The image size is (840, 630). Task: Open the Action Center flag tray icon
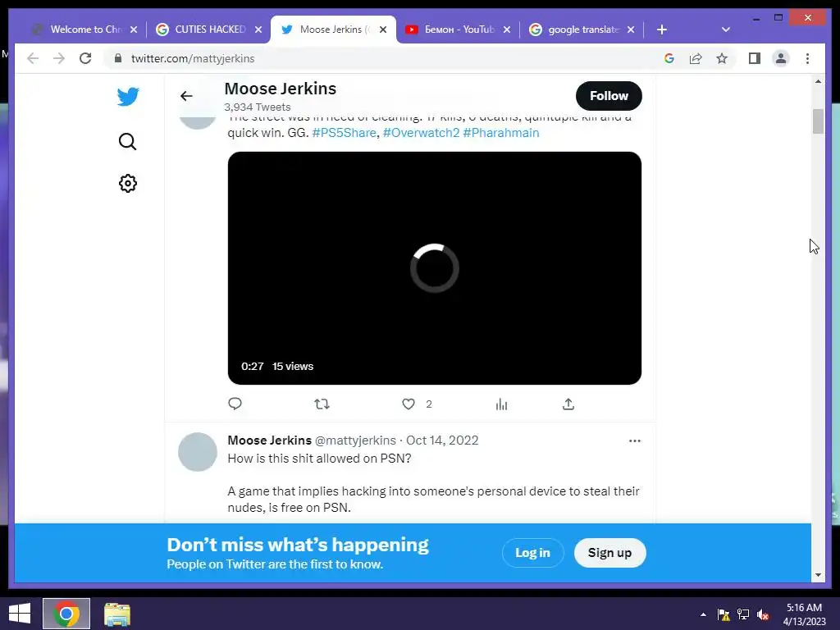pyautogui.click(x=724, y=614)
